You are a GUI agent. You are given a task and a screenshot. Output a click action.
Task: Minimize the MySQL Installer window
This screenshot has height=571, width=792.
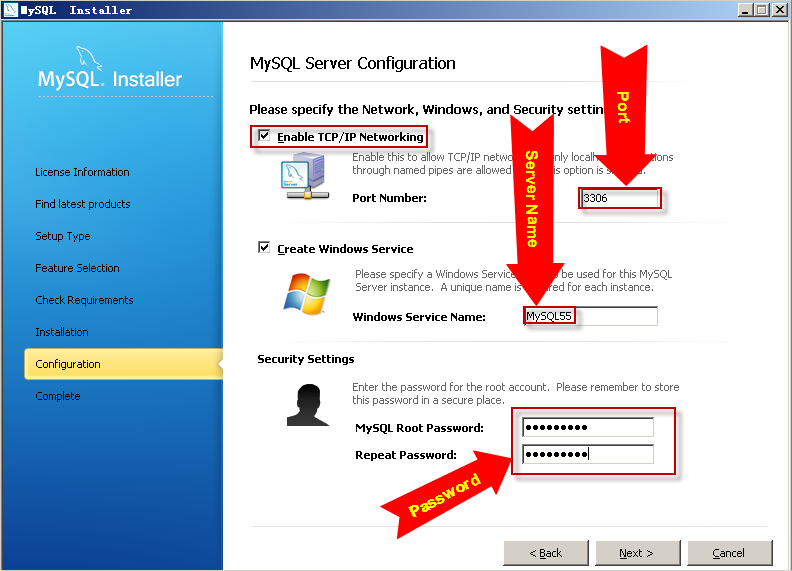[745, 10]
